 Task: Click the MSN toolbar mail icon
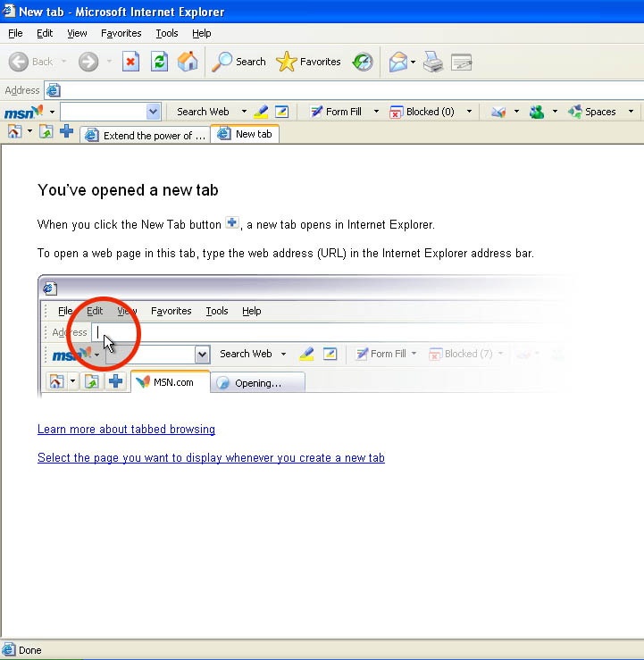[498, 112]
